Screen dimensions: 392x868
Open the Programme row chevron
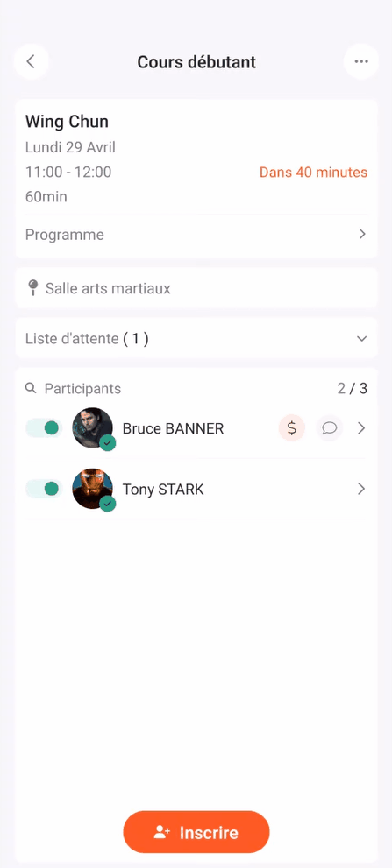click(362, 234)
